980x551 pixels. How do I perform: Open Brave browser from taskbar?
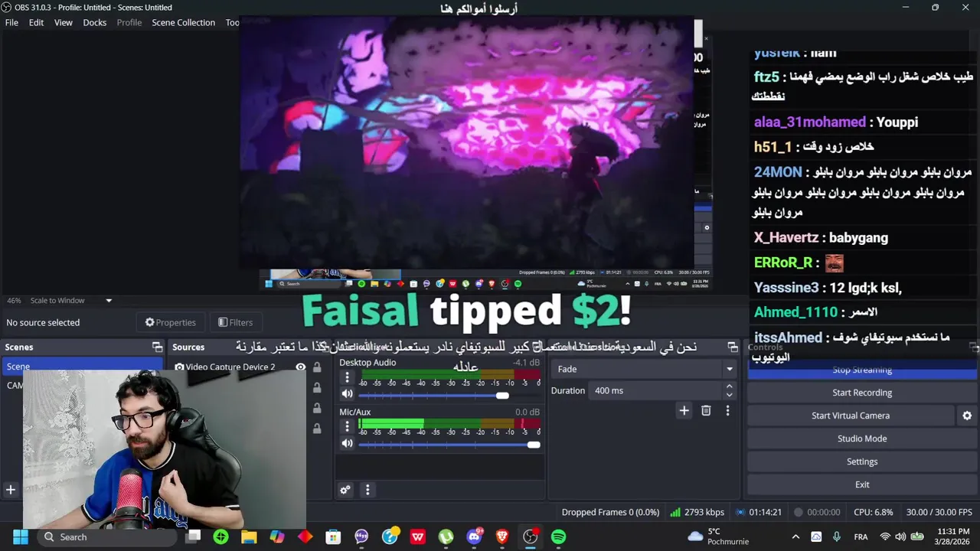tap(502, 537)
